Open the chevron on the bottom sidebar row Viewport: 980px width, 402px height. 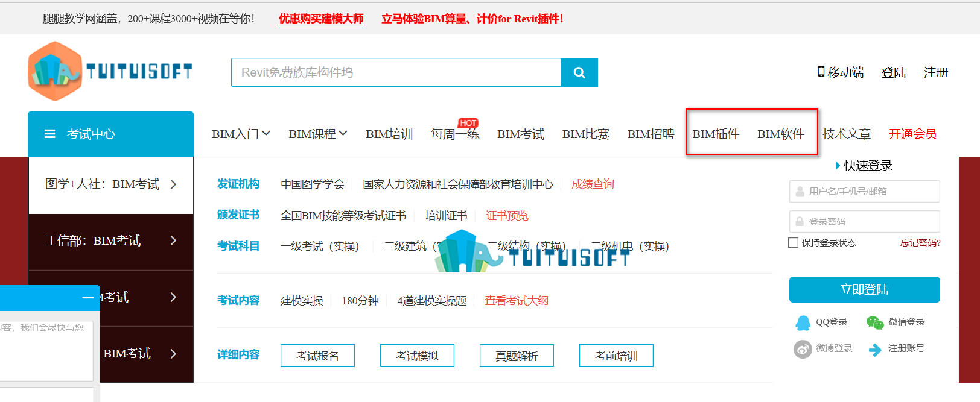(x=173, y=354)
